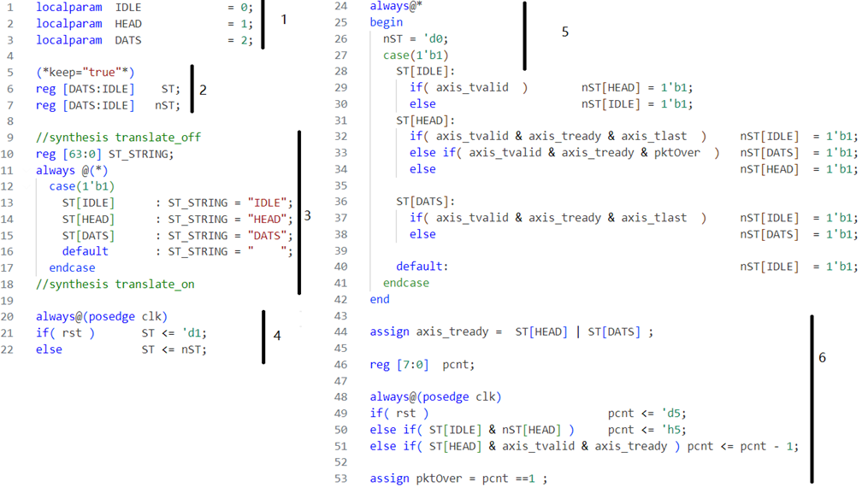The image size is (868, 487).
Task: Click always@(posedge clk) on line 20
Action: pos(101,317)
